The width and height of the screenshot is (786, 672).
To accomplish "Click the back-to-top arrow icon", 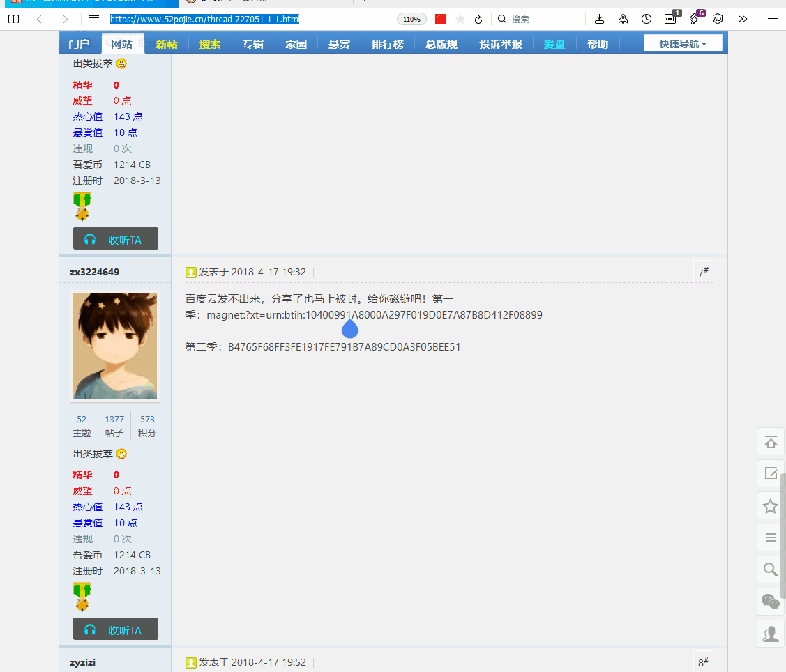I will tap(770, 441).
